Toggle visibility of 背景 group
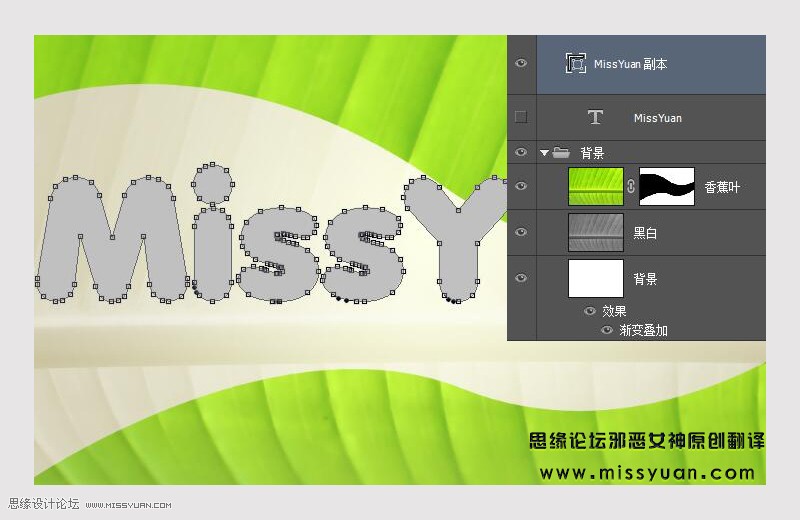 click(521, 152)
